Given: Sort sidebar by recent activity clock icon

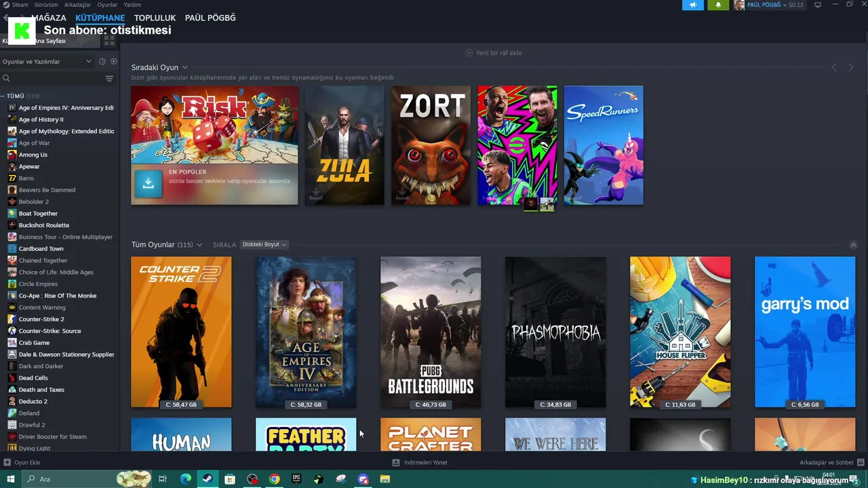Looking at the screenshot, I should coord(102,62).
